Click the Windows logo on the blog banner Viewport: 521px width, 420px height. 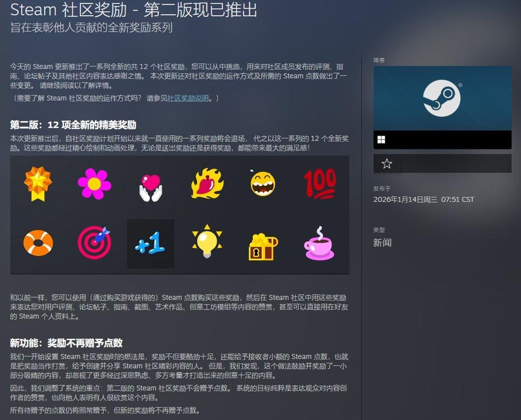tap(381, 139)
